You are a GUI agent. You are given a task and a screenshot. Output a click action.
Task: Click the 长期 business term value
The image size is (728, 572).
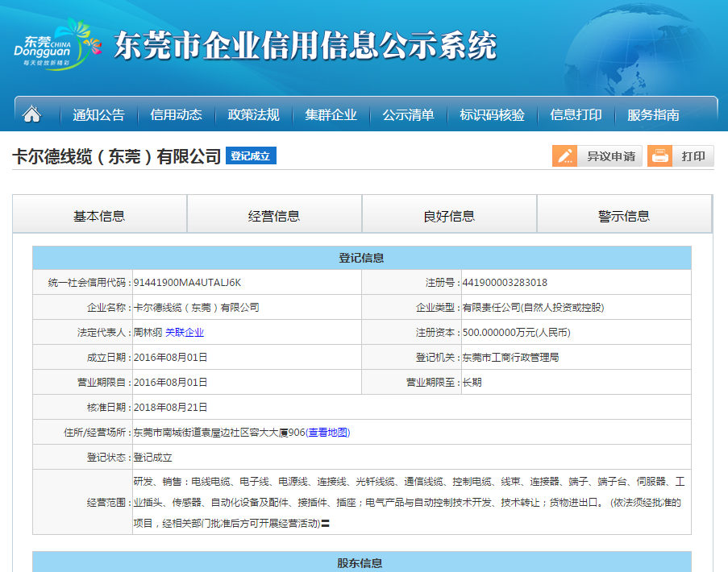coord(472,382)
